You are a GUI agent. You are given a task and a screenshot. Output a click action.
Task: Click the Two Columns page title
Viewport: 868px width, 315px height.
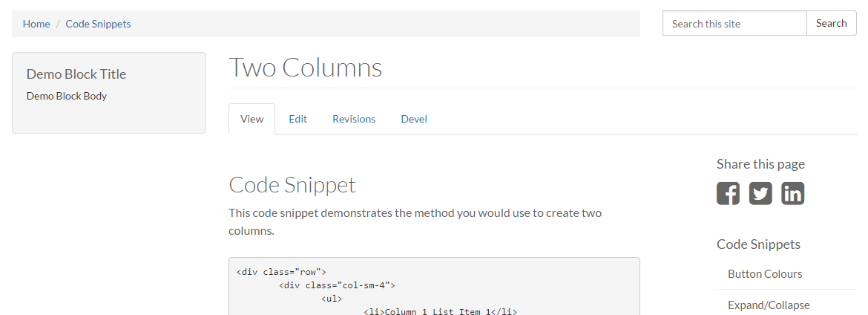click(x=306, y=68)
